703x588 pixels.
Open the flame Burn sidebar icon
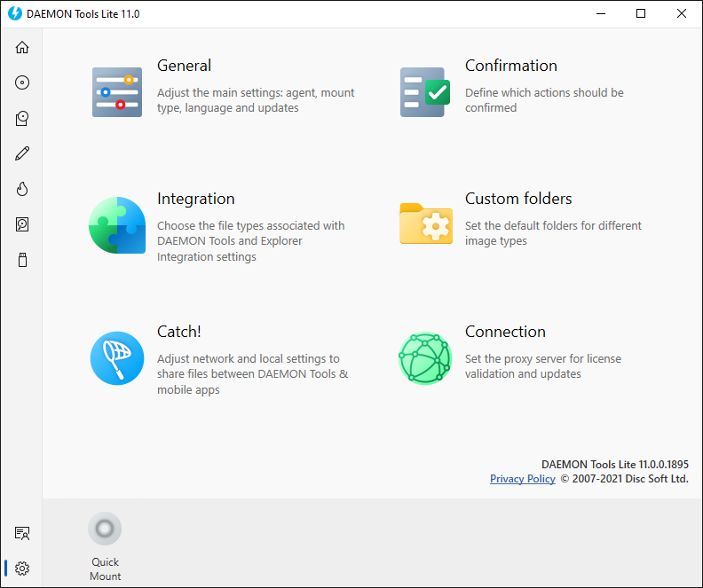pos(22,189)
